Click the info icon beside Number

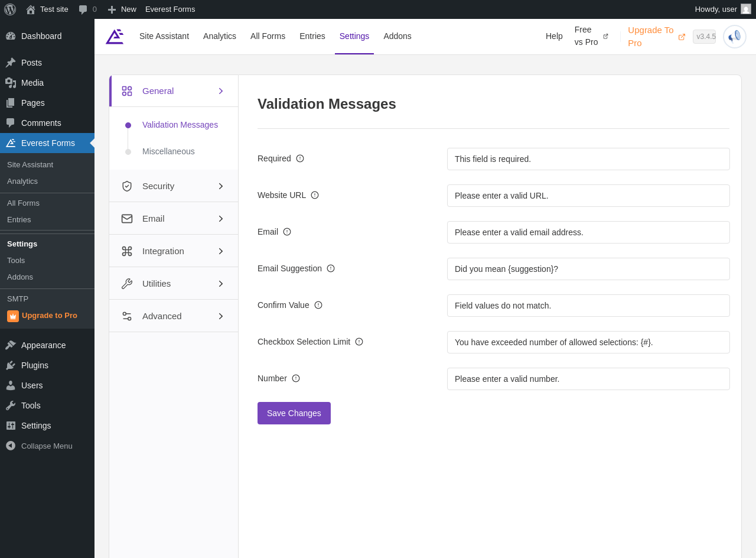(x=296, y=378)
